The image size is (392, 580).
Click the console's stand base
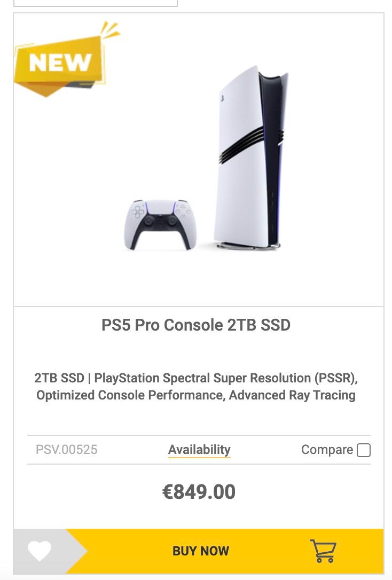click(248, 246)
